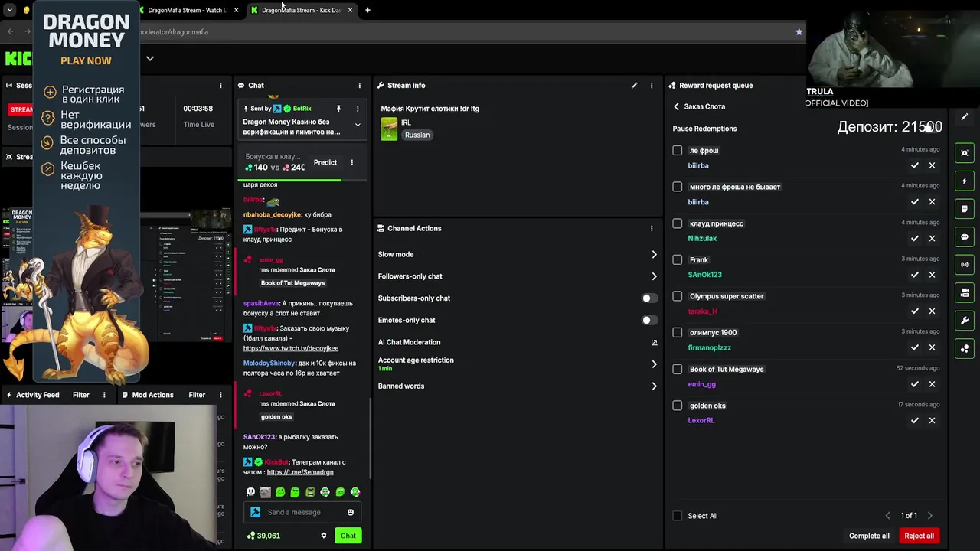Bookmark this page with the star icon
Viewport: 980px width, 551px height.
point(799,31)
